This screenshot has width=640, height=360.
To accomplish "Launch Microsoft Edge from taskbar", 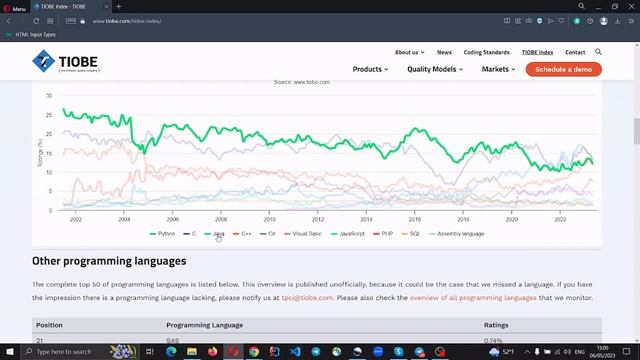I will [171, 351].
